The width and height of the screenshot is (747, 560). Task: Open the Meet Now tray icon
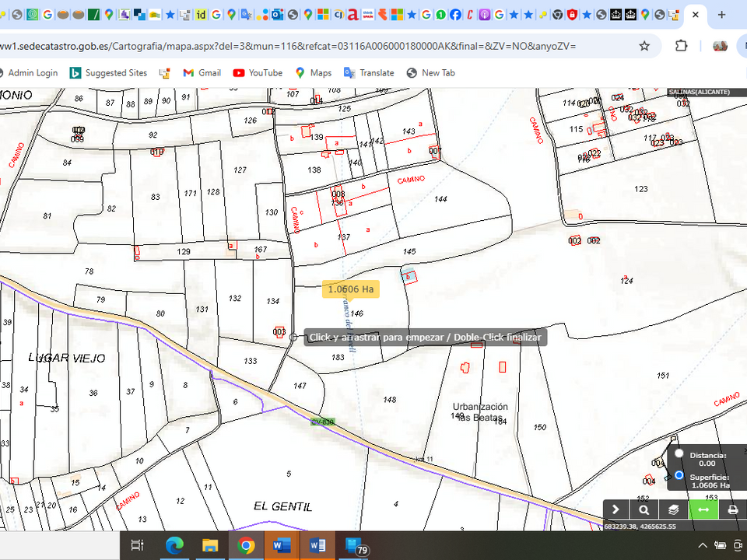tap(738, 546)
